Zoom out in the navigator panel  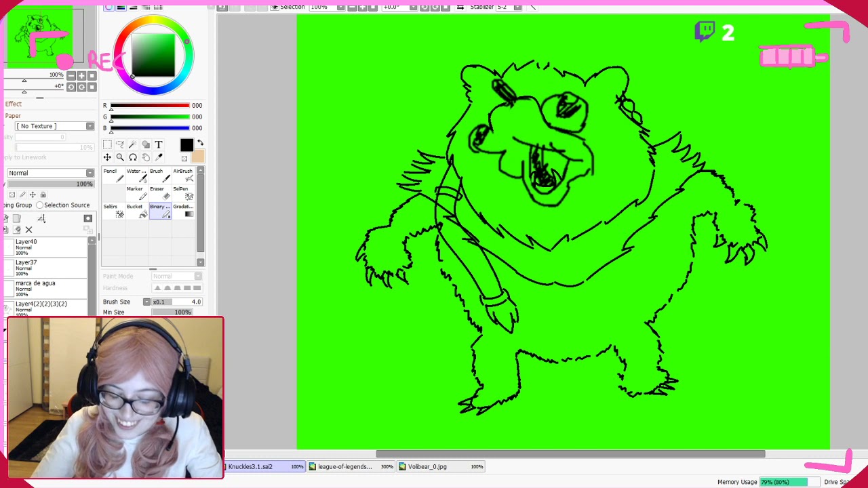point(71,75)
